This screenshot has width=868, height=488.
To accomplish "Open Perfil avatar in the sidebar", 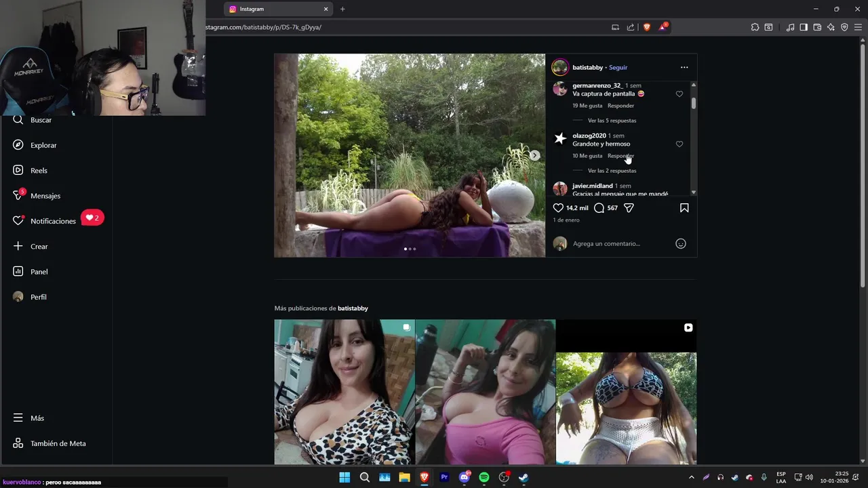I will tap(18, 297).
